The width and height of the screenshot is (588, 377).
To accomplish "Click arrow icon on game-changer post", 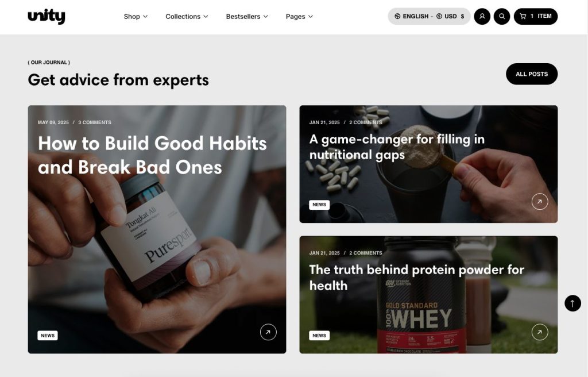I will (540, 202).
